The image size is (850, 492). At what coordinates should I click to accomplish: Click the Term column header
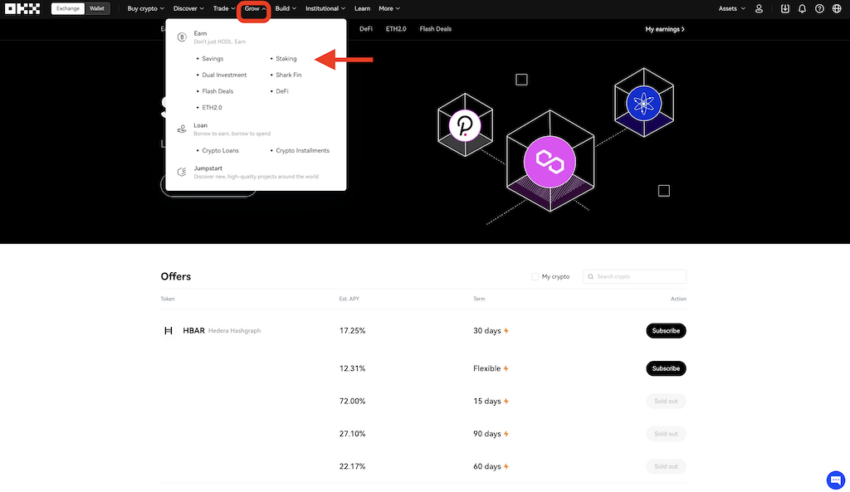click(x=479, y=299)
